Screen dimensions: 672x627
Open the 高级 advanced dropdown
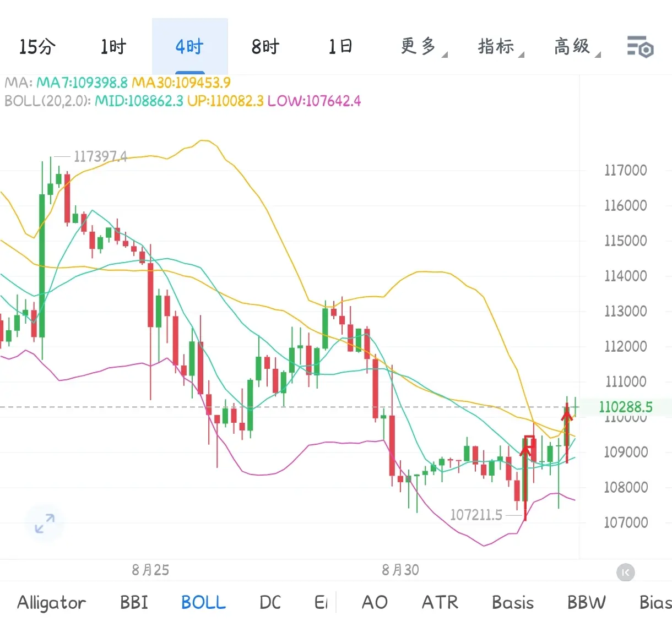577,46
